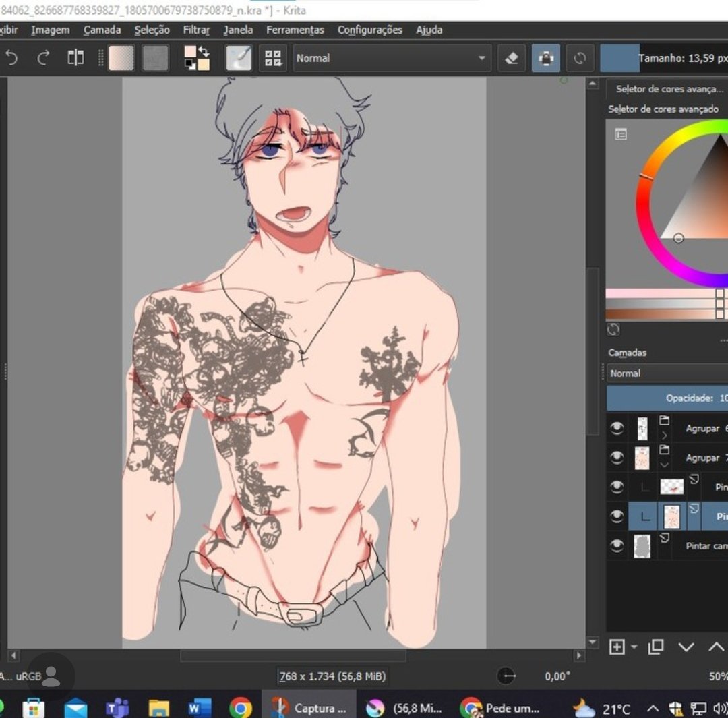Image resolution: width=728 pixels, height=718 pixels.
Task: Open the color selector settings icon
Action: point(621,134)
